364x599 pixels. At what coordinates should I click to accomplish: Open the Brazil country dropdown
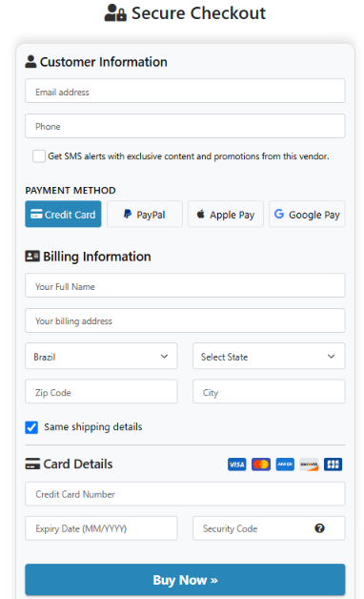(101, 356)
